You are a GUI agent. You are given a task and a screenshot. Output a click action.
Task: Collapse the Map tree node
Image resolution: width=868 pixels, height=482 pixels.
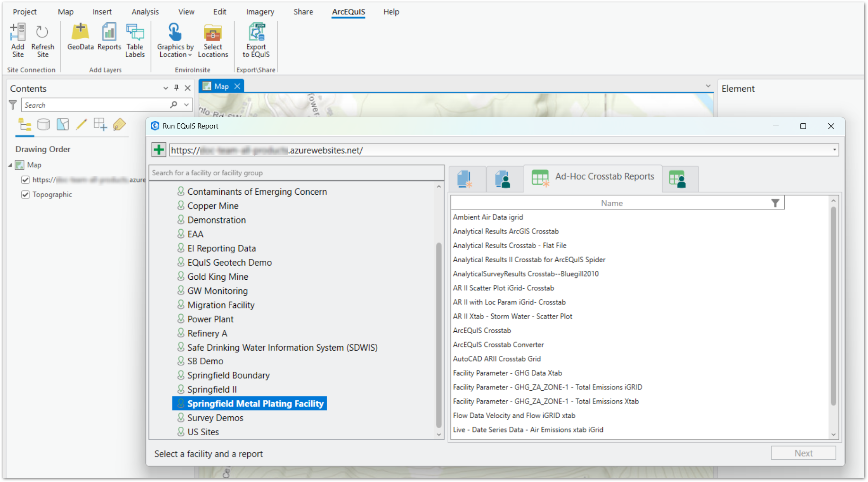10,165
